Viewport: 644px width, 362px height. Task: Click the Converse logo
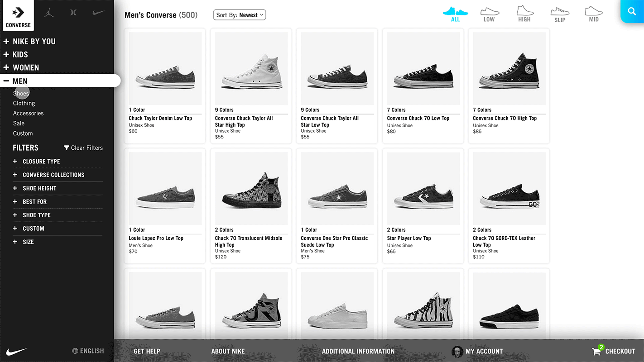tap(18, 14)
